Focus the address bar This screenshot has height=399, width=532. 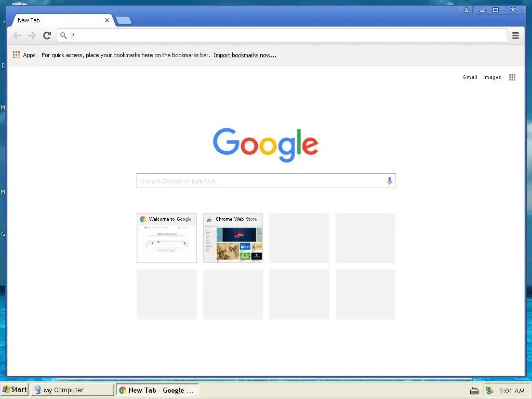282,35
